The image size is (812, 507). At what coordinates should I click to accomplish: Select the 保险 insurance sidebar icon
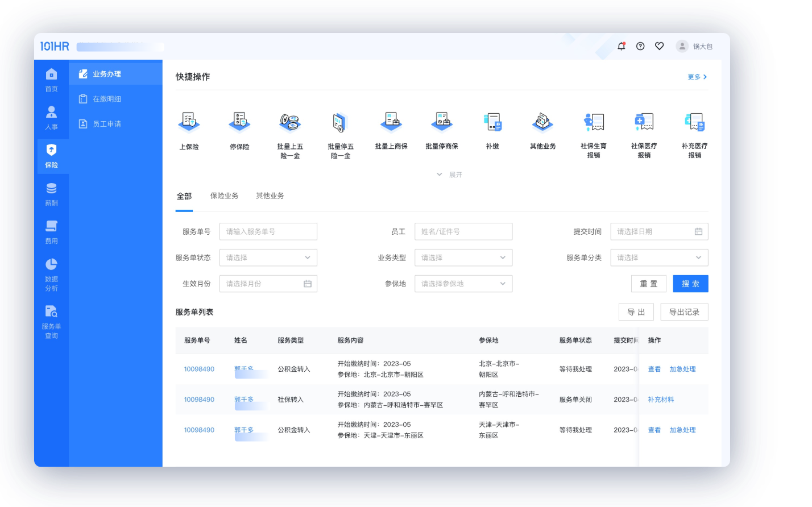[x=51, y=150]
